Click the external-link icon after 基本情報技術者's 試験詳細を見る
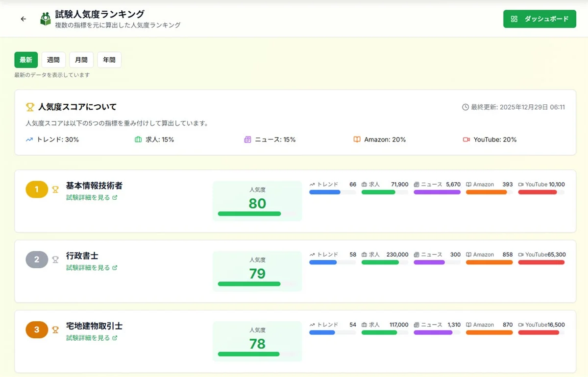This screenshot has height=377, width=588. coord(114,198)
